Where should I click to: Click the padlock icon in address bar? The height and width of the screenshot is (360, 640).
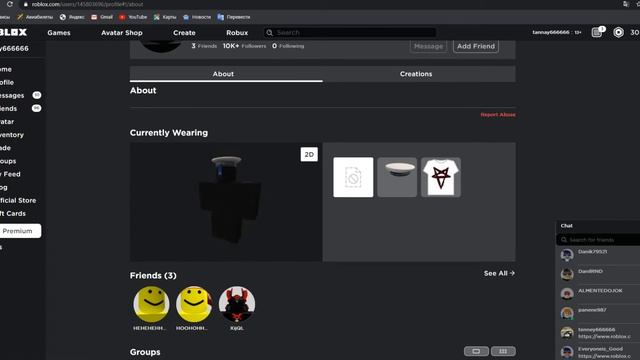pyautogui.click(x=26, y=4)
